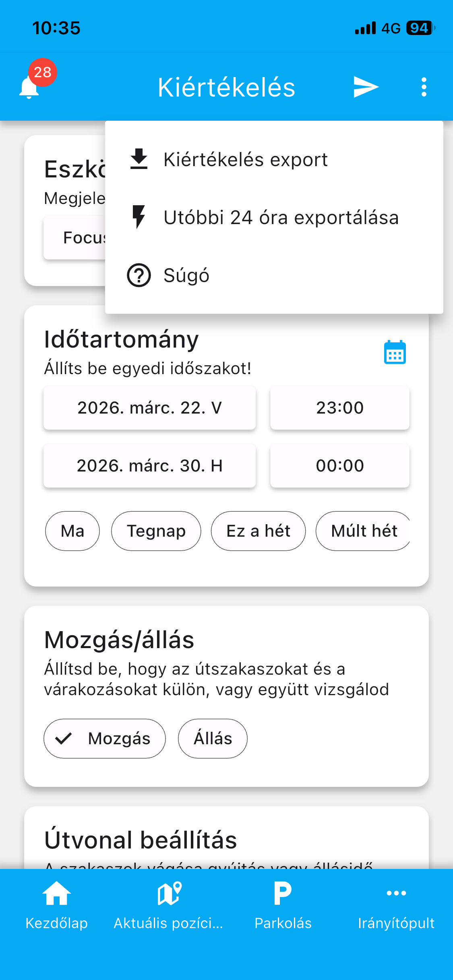Enable the Állás filter chip
Viewport: 453px width, 980px height.
[x=213, y=739]
